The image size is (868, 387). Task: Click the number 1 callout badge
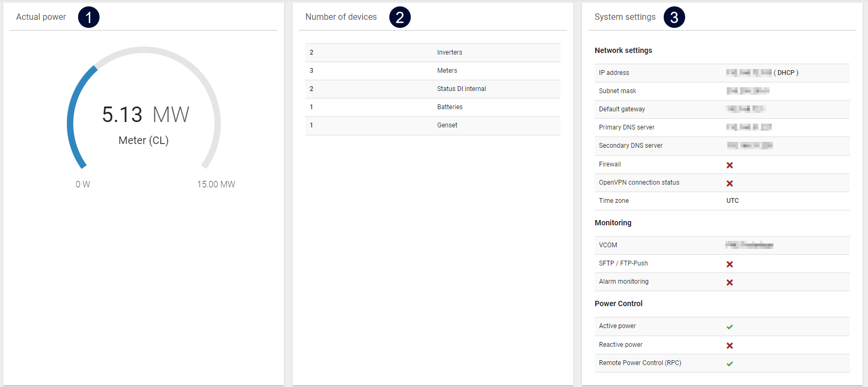click(89, 17)
